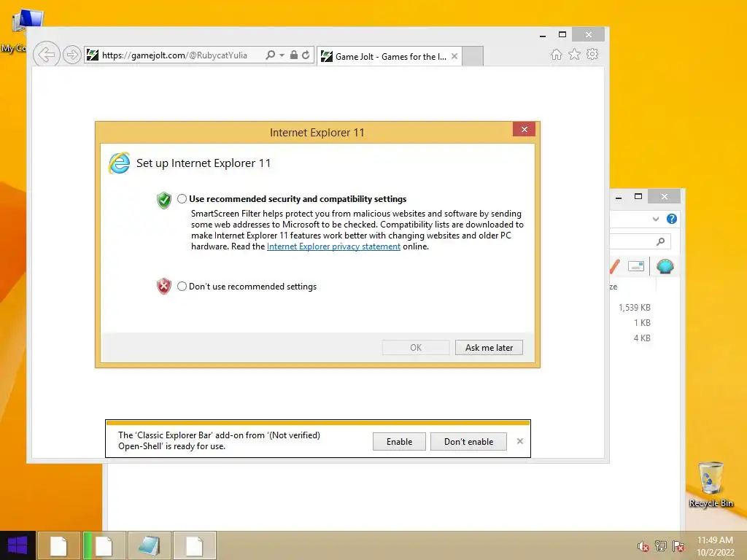This screenshot has width=747, height=560.
Task: Click the taskbar icon with the green bar
Action: click(104, 545)
